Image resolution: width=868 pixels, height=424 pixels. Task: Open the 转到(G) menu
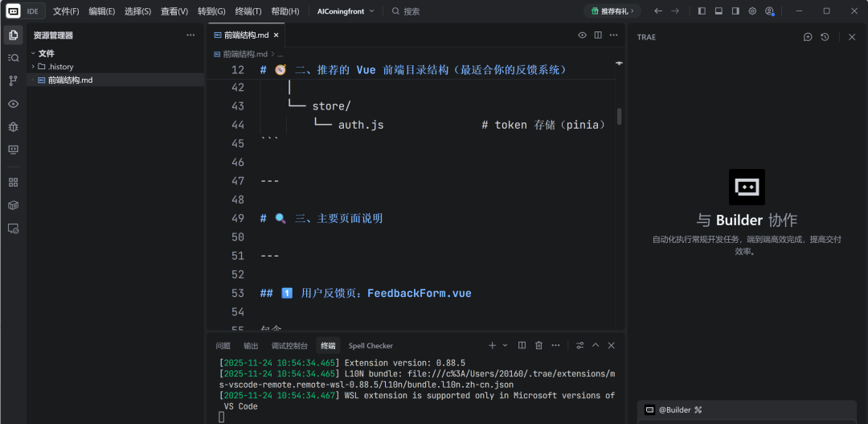click(x=211, y=11)
